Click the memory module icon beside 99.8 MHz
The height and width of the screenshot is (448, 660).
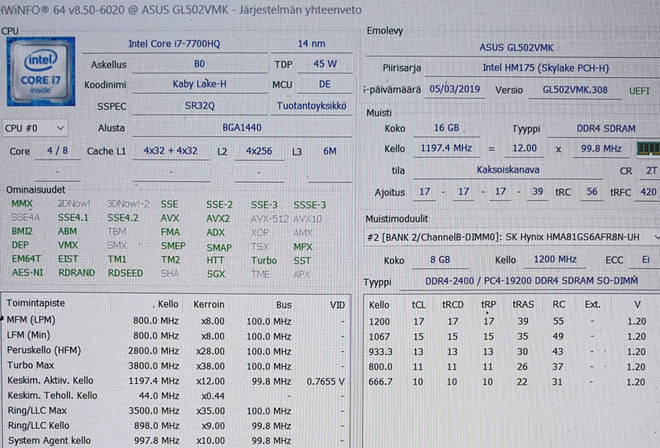tap(649, 148)
